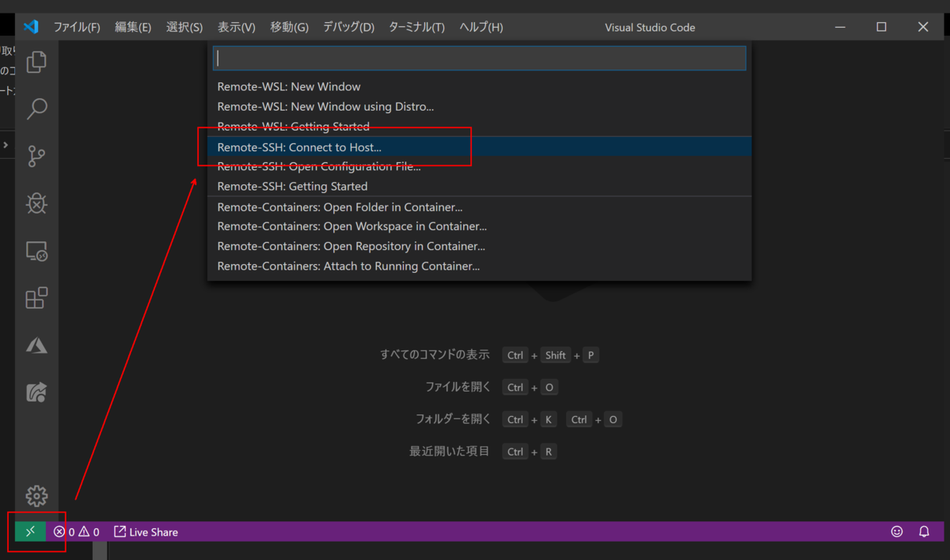Open the Debug view bug icon
The image size is (950, 560).
[x=36, y=204]
